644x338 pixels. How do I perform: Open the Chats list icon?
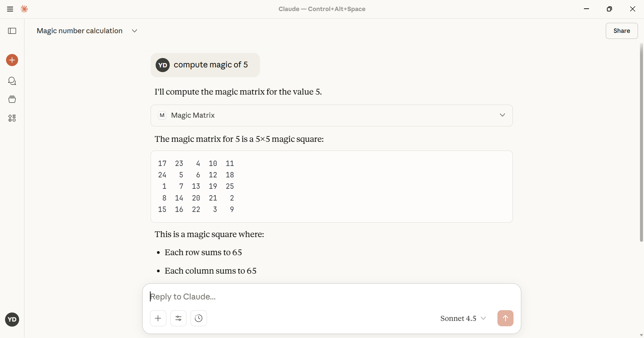(12, 81)
